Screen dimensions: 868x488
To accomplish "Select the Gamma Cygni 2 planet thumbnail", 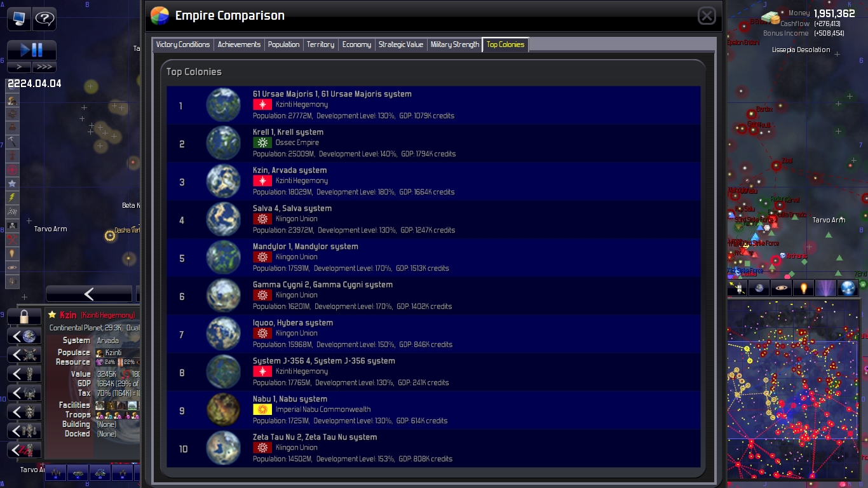I will click(224, 296).
